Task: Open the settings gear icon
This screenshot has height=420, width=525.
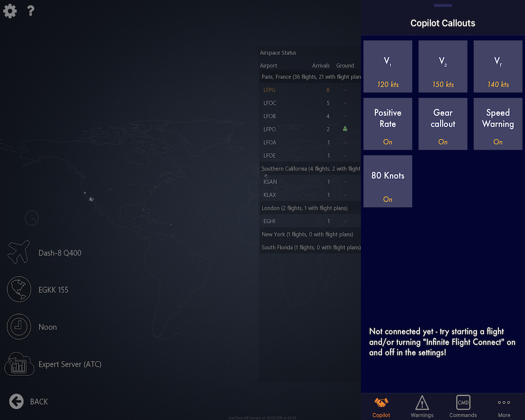Action: pyautogui.click(x=10, y=11)
